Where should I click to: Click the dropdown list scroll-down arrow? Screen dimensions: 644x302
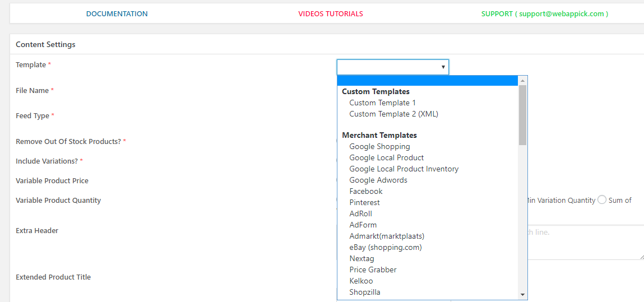pyautogui.click(x=522, y=295)
